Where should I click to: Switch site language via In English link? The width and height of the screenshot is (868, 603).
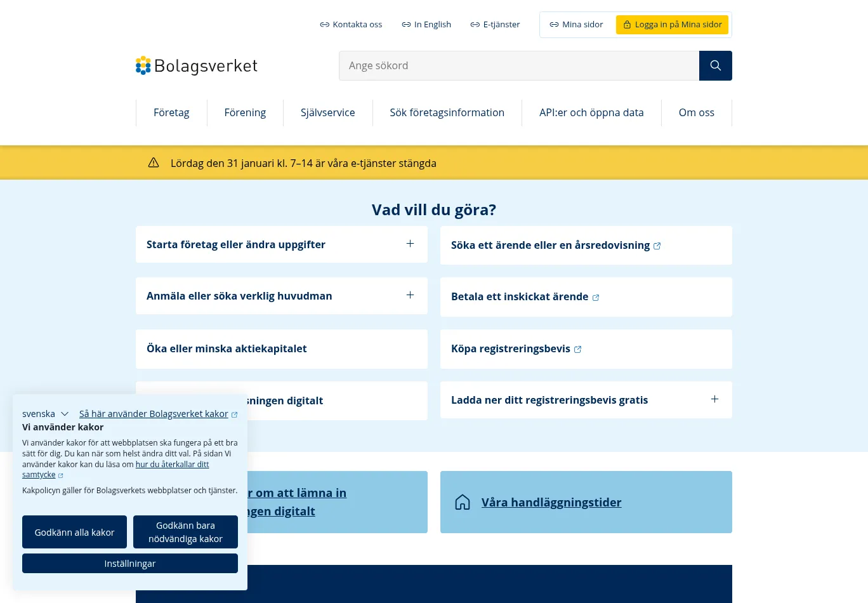coord(426,25)
